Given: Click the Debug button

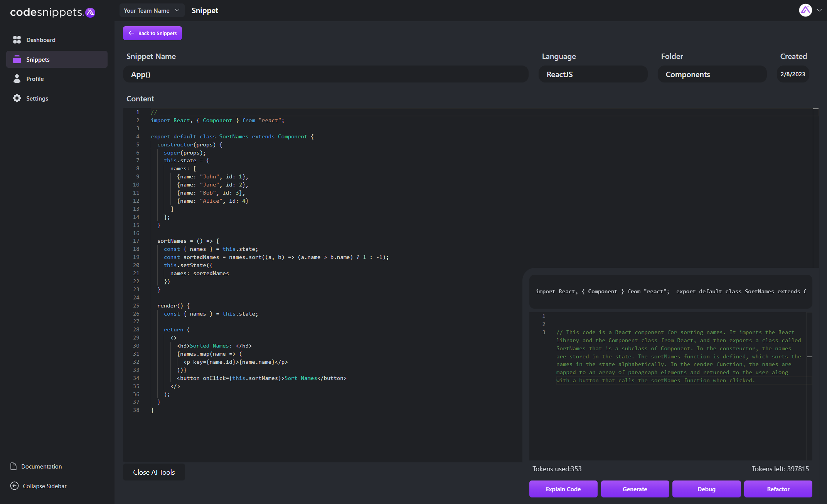Looking at the screenshot, I should [706, 489].
